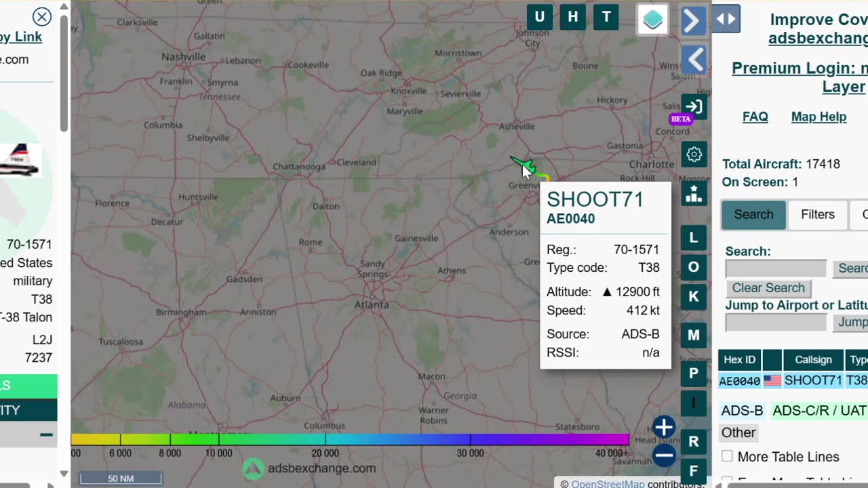Viewport: 868px width, 488px height.
Task: Click the Jump to Airport input field
Action: coord(776,323)
